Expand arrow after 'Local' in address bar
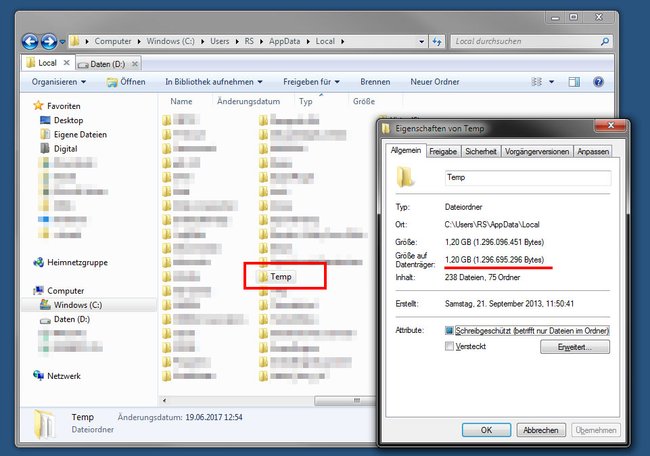 [343, 41]
